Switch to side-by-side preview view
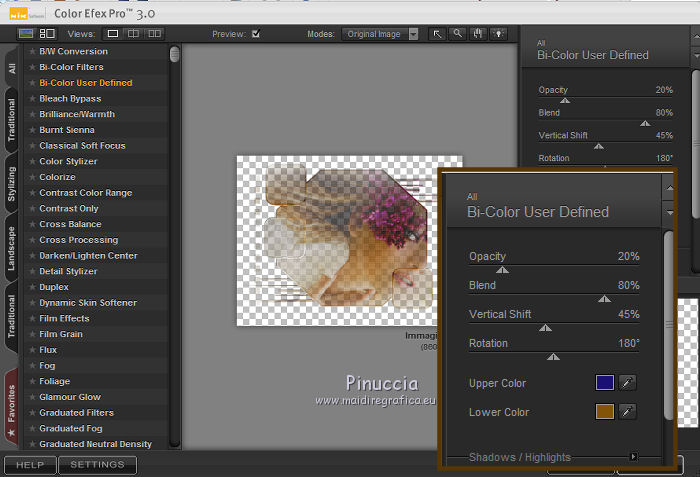700x477 pixels. pyautogui.click(x=154, y=34)
